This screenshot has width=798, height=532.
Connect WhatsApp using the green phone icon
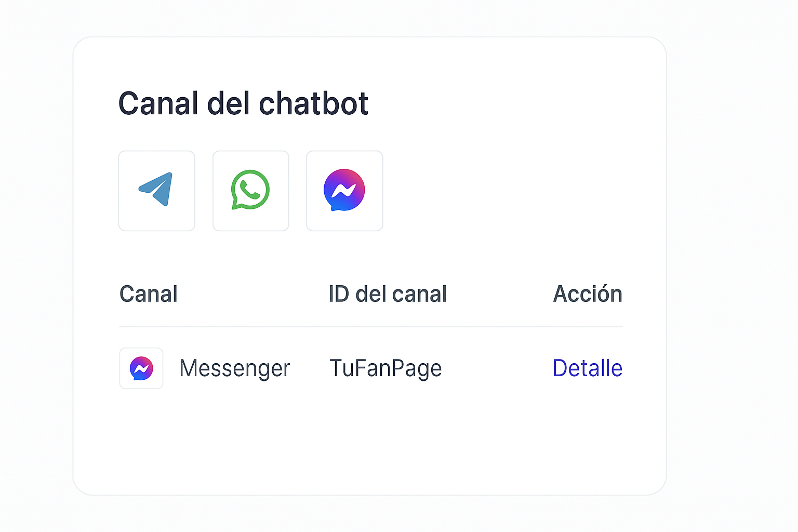coord(250,191)
